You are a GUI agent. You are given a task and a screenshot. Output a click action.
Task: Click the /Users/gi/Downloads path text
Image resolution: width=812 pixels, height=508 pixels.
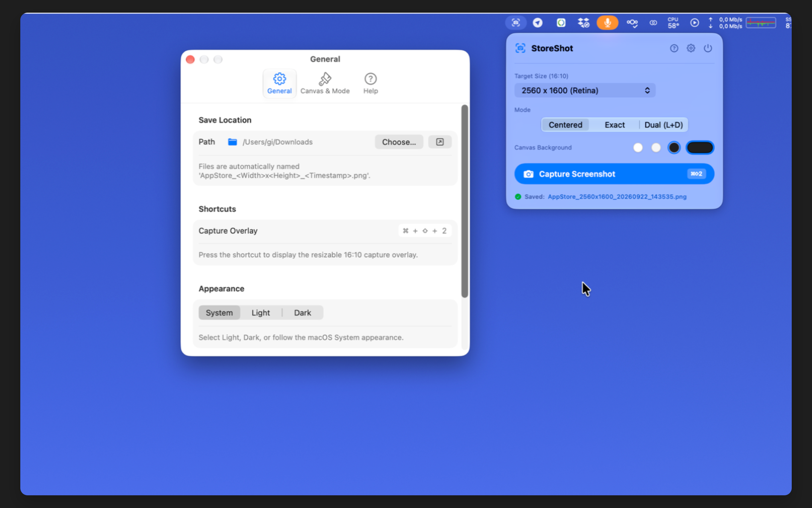pos(278,142)
